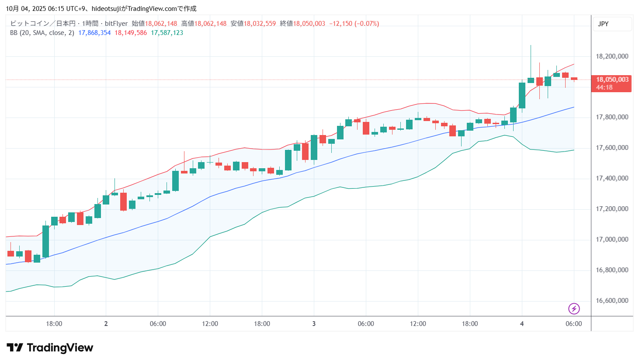Screen dimensions: 639x364
Task: Click the TradingView logo icon
Action: (15, 348)
